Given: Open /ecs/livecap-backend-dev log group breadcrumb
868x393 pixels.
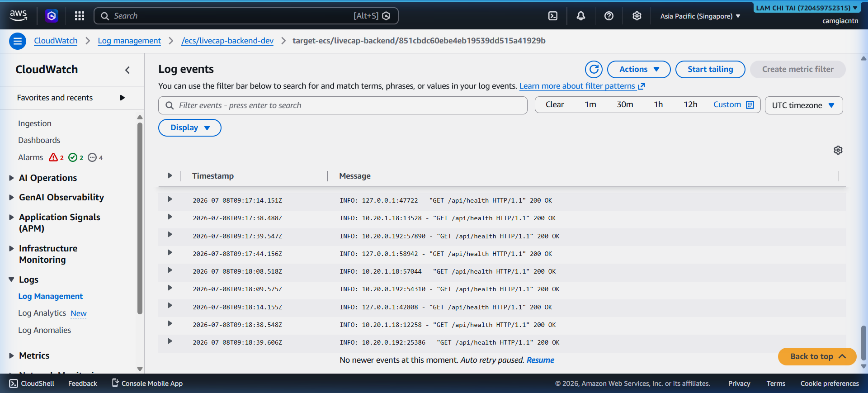Looking at the screenshot, I should pos(227,41).
